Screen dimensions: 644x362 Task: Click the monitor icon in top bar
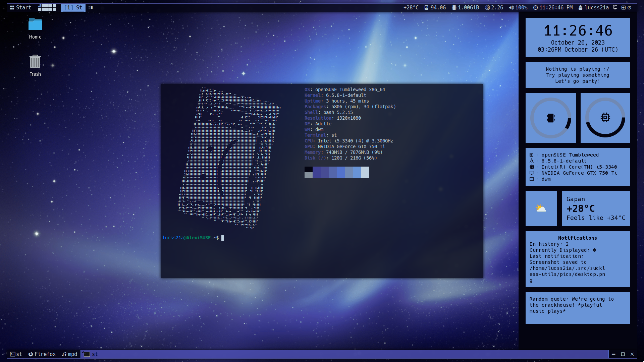click(x=615, y=7)
